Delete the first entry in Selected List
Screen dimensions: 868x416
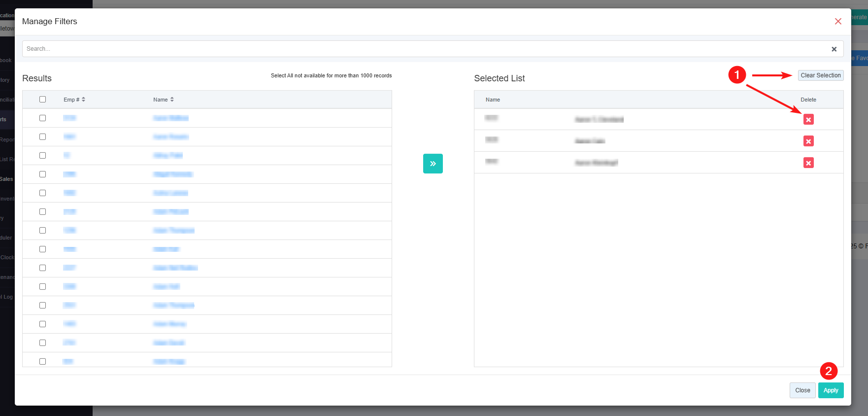click(x=808, y=119)
